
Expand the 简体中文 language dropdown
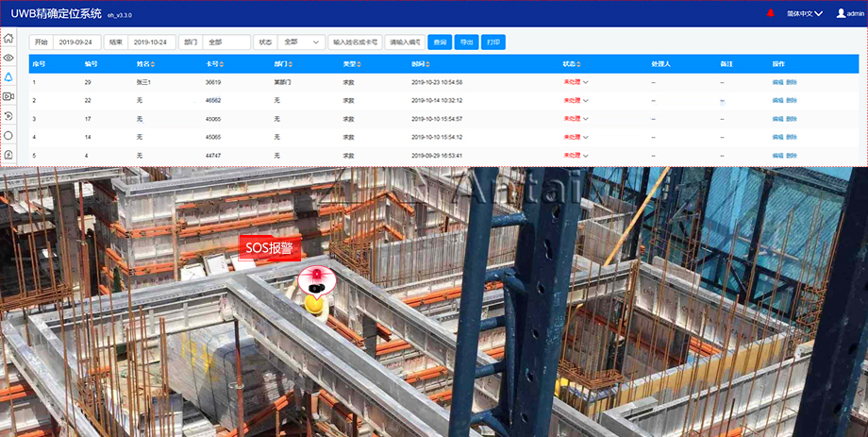point(804,13)
